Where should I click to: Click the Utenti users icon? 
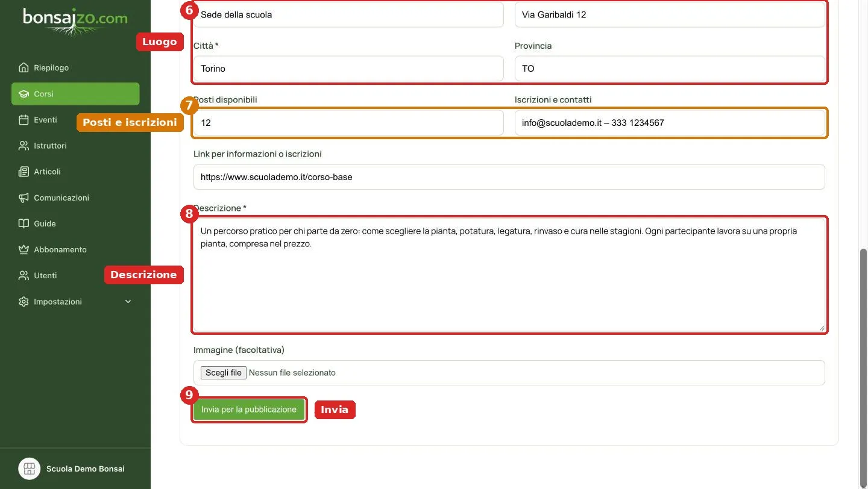tap(24, 275)
